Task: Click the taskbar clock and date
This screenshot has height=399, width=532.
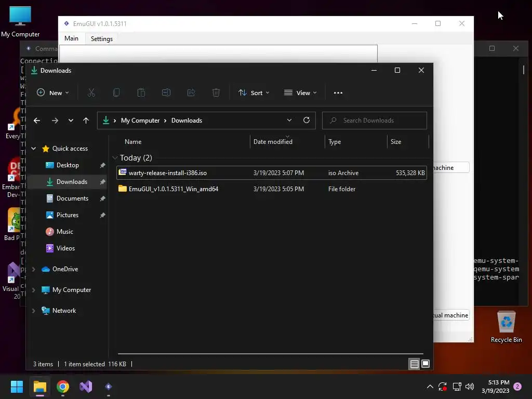Action: point(495,387)
